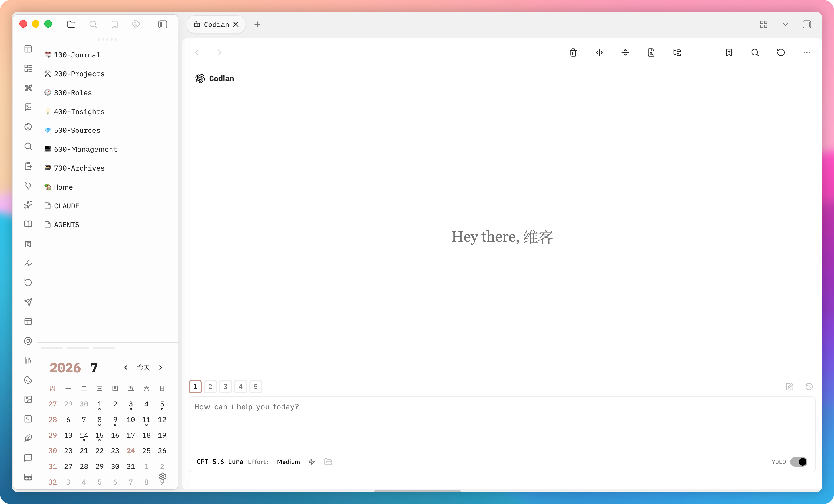Click the folder icon beside the effort selector
The width and height of the screenshot is (834, 504).
click(328, 462)
